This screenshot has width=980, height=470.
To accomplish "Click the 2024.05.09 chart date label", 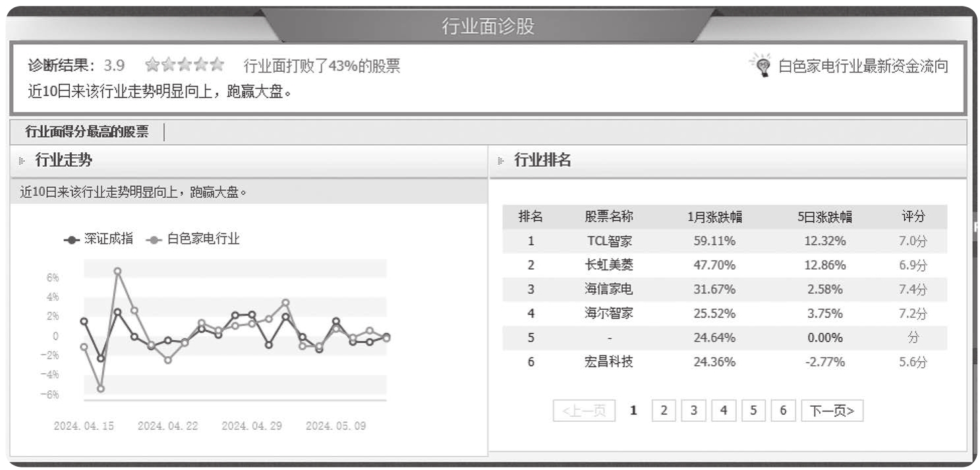I will [x=336, y=426].
